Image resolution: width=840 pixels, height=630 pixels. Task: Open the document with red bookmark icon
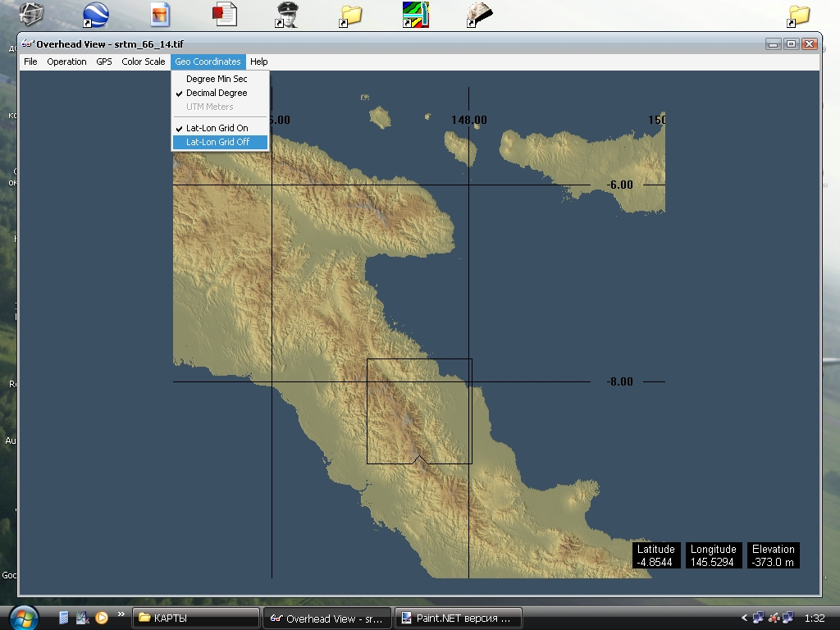tap(224, 14)
